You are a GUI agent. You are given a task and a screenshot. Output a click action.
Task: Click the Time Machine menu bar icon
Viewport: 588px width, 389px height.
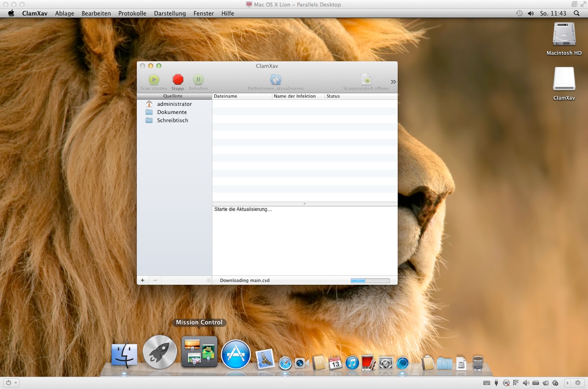[x=519, y=13]
